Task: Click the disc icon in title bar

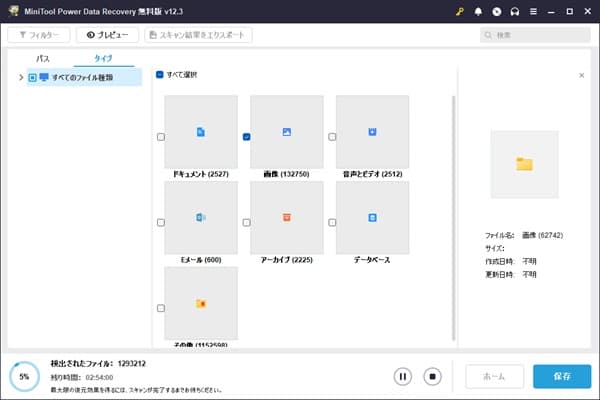Action: (x=496, y=11)
